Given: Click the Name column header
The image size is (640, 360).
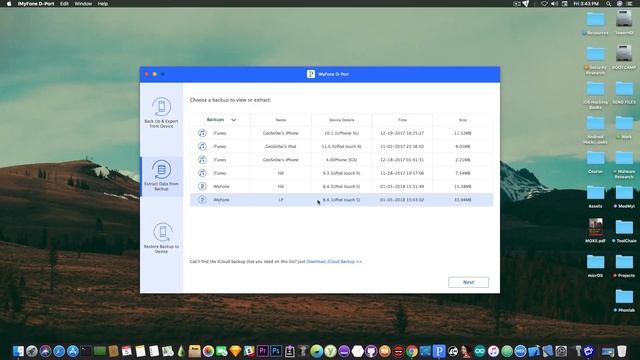Looking at the screenshot, I should [281, 120].
